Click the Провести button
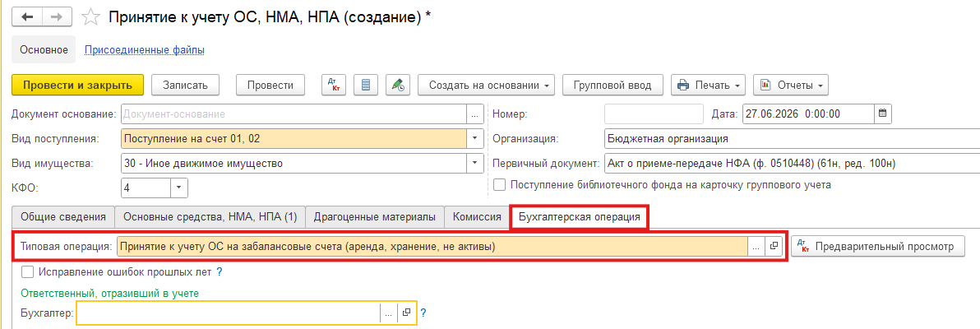 point(270,85)
